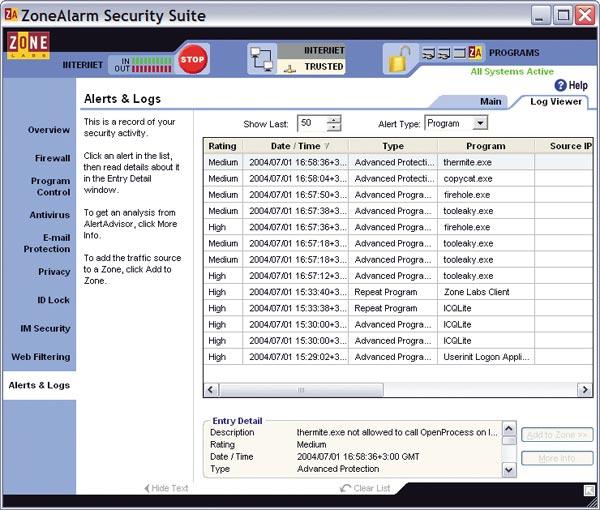
Task: Open the IM Security section
Action: pos(45,328)
